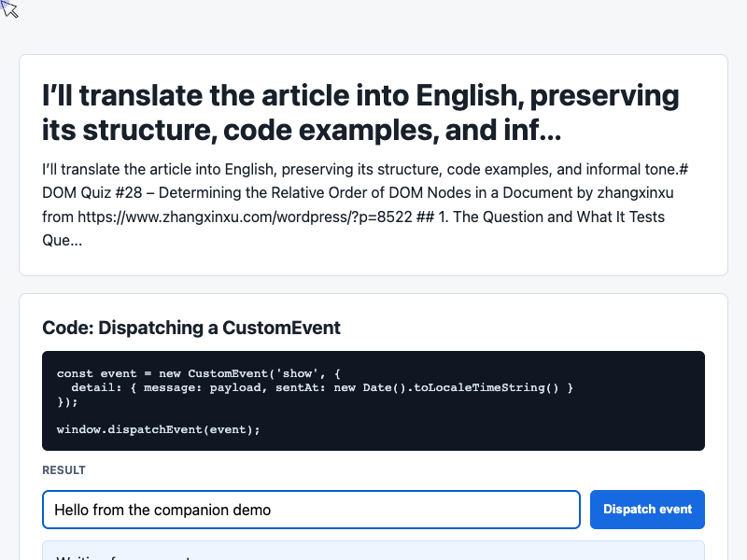
Task: Click the "const event = new CustomEvent" line
Action: point(198,373)
